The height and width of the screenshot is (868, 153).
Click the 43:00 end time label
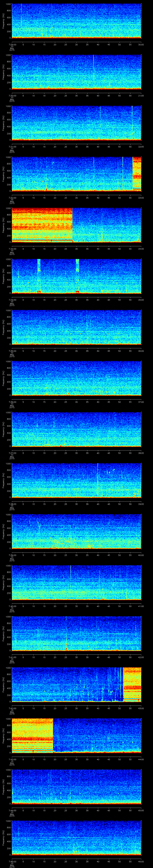(141, 708)
